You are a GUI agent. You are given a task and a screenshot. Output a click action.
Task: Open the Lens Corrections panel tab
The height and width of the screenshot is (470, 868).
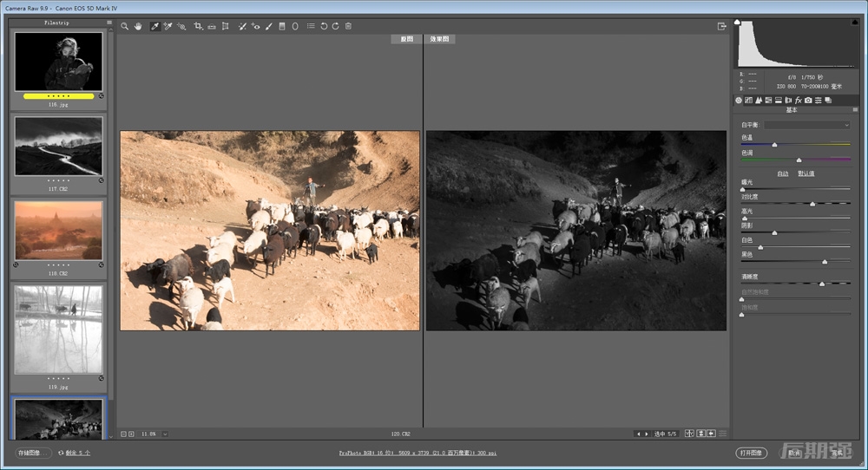click(x=788, y=100)
